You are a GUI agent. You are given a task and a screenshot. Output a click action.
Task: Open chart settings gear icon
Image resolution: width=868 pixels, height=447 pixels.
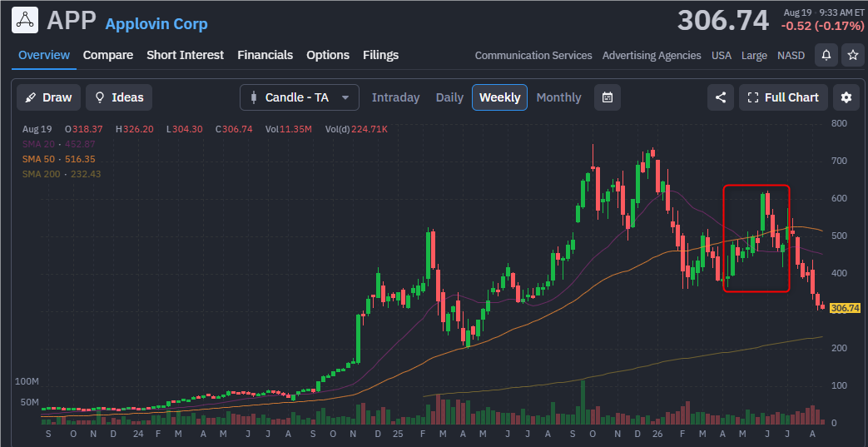pyautogui.click(x=846, y=97)
